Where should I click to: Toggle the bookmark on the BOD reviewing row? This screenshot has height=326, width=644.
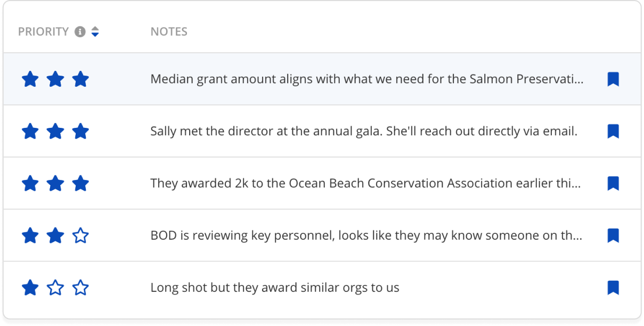[613, 235]
